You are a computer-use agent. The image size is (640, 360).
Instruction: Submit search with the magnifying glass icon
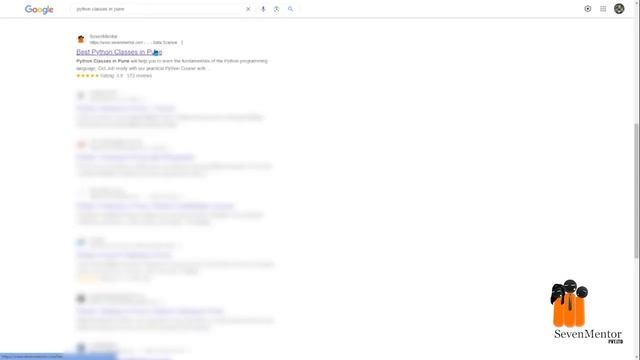(x=291, y=9)
